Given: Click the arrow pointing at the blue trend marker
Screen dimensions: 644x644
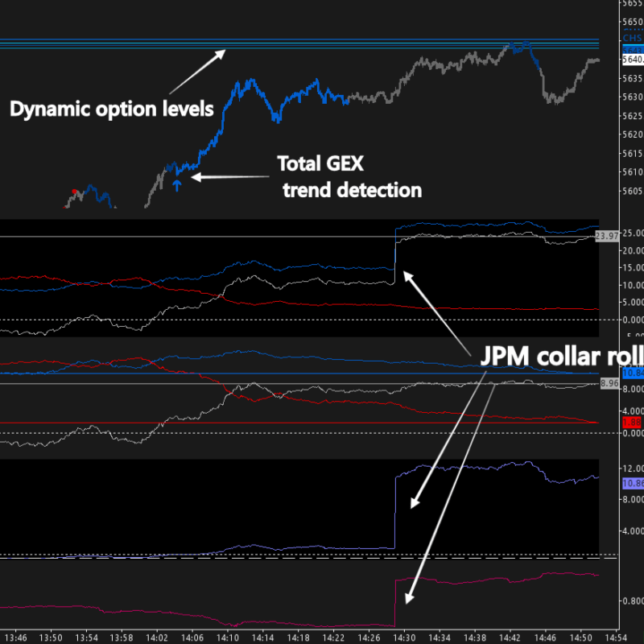Looking at the screenshot, I should pos(230,177).
